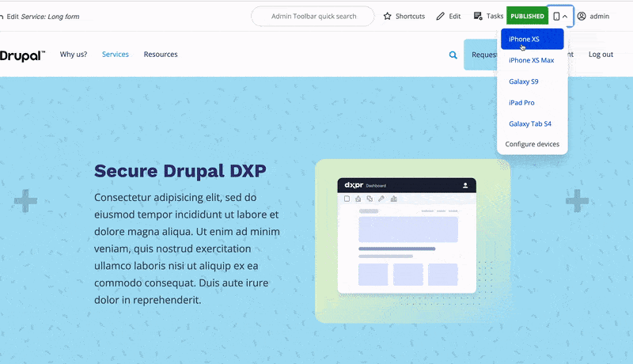Open Configure devices option
The image size is (633, 364).
(x=532, y=144)
